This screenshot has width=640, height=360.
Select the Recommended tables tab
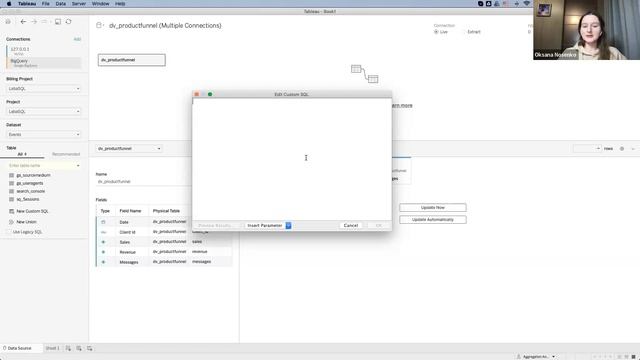click(x=66, y=154)
